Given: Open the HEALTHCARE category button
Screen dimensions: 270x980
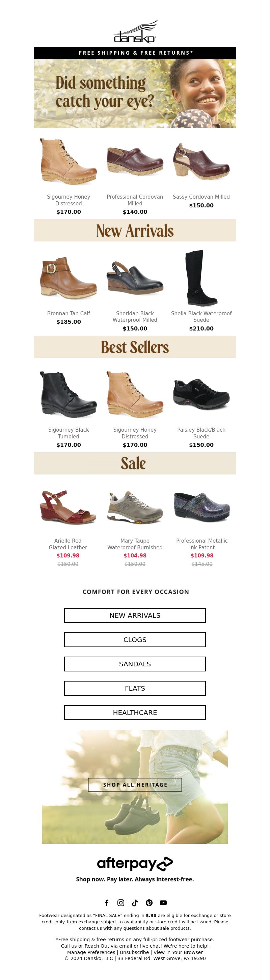Looking at the screenshot, I should [135, 713].
